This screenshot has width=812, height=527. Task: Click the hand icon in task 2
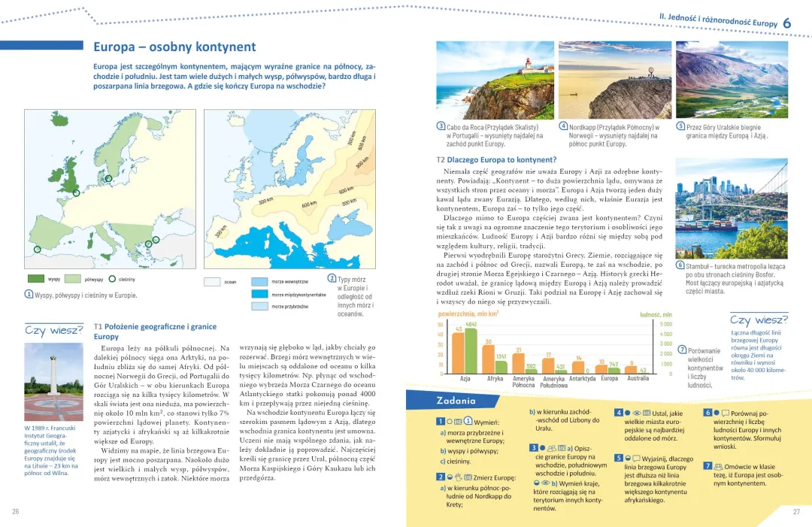(457, 477)
